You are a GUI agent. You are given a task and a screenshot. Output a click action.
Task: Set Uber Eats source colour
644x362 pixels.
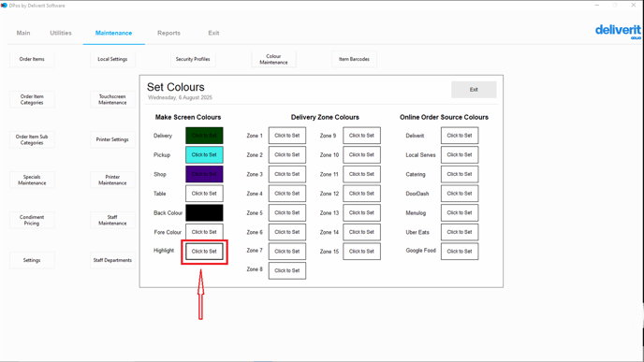tap(460, 232)
